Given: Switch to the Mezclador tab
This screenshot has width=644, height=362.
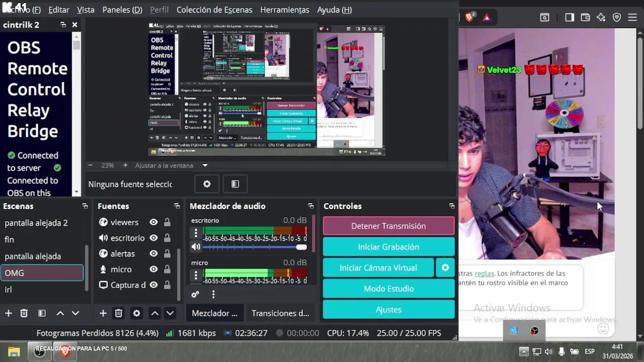Looking at the screenshot, I should [215, 313].
